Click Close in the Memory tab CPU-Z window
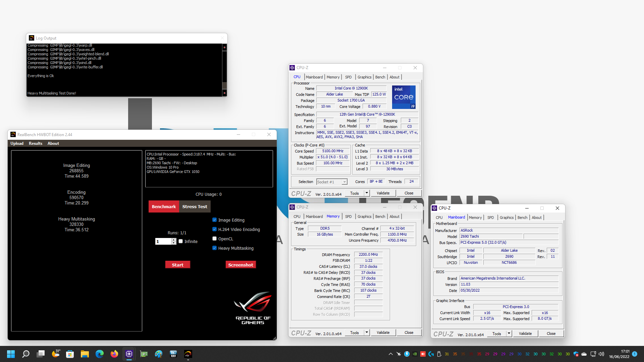 pos(409,333)
